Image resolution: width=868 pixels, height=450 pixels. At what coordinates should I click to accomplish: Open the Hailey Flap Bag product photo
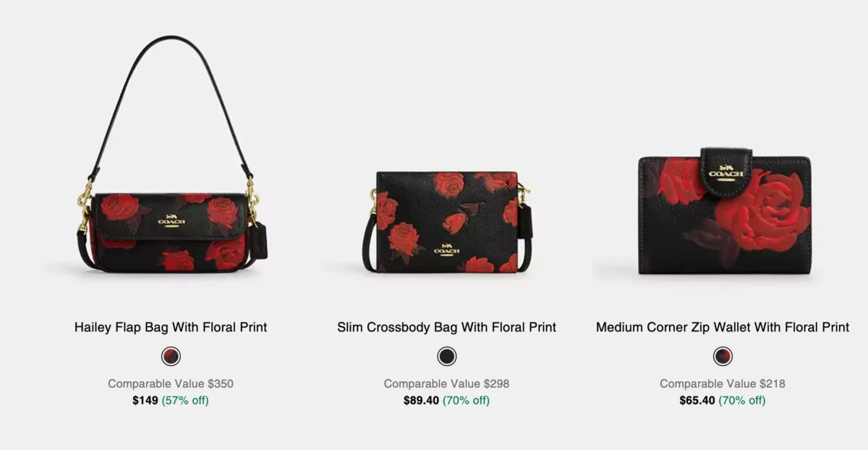[x=171, y=154]
